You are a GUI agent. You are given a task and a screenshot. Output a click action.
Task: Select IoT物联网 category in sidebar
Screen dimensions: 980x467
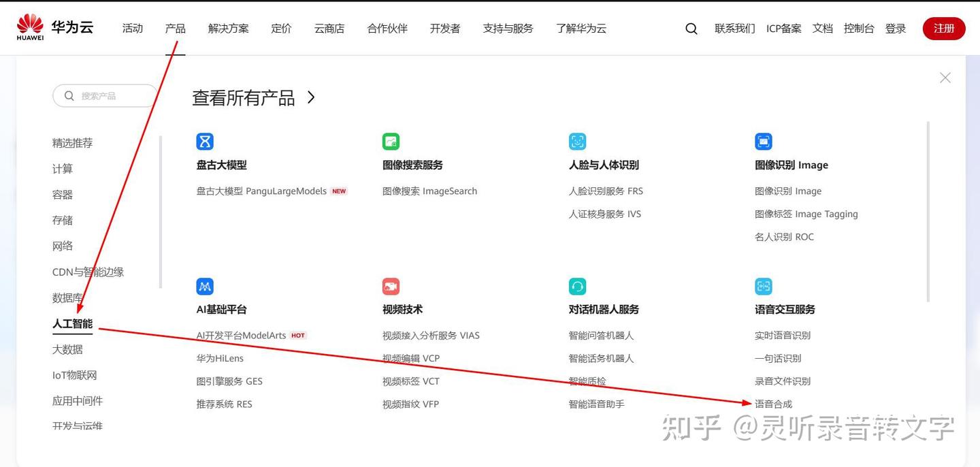[x=75, y=376]
